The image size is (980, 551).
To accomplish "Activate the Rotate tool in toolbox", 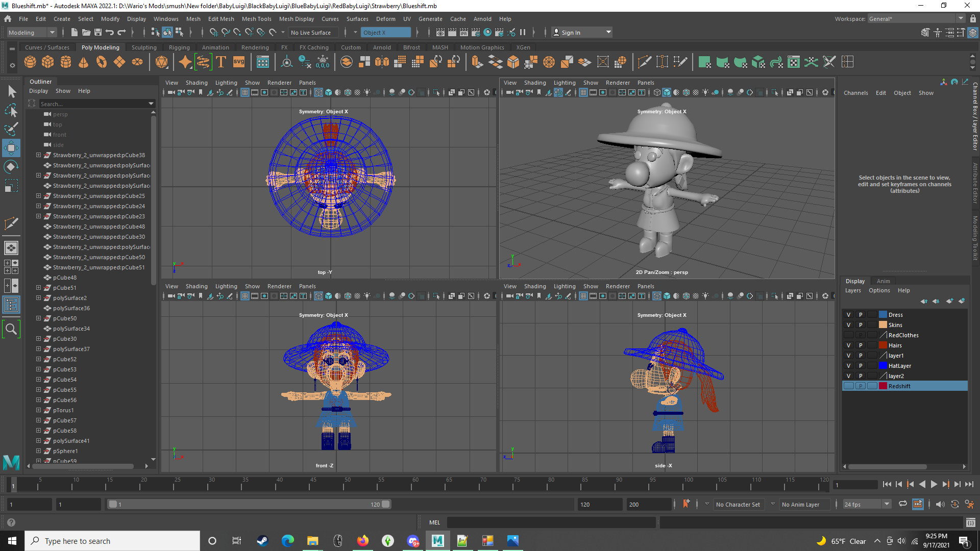I will [x=11, y=167].
